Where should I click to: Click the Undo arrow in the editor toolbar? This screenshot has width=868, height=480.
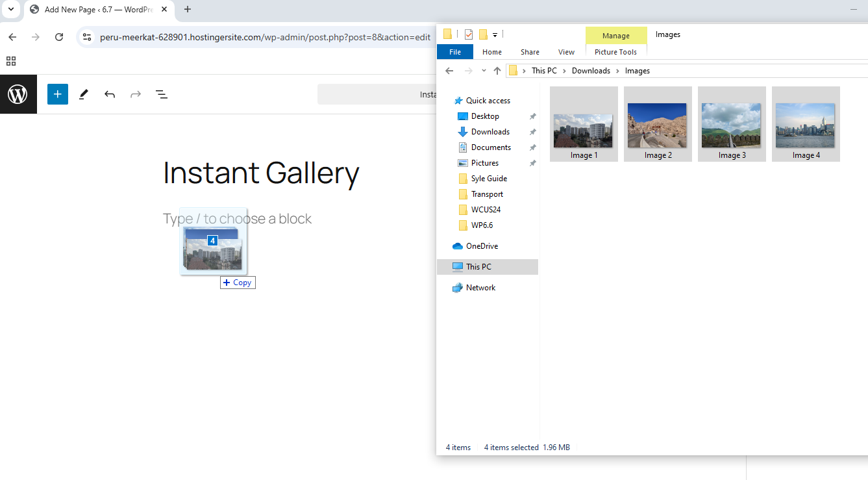coord(109,94)
